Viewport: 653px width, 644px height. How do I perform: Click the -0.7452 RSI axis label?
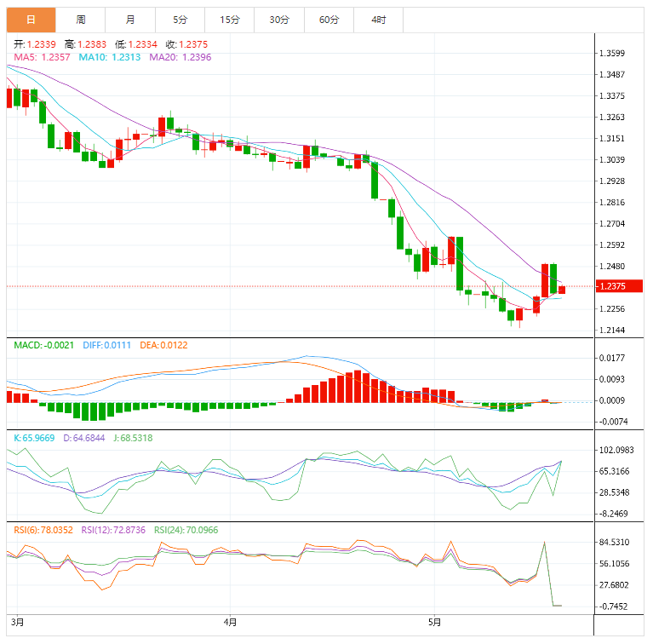(x=613, y=607)
